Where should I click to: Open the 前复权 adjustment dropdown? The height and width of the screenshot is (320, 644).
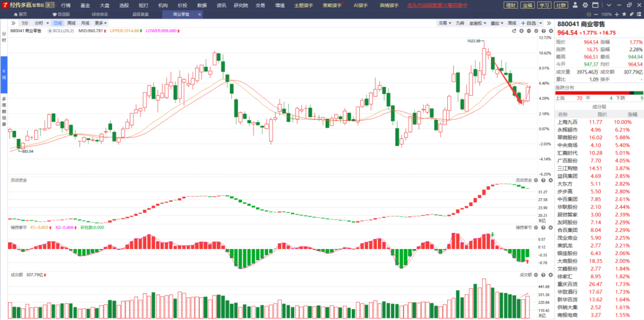(476, 23)
